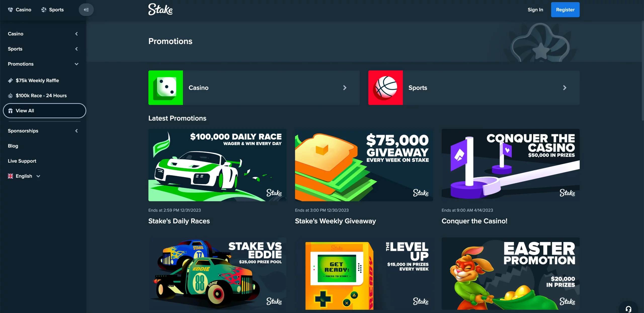
Task: Open the English language dropdown
Action: pos(24,176)
